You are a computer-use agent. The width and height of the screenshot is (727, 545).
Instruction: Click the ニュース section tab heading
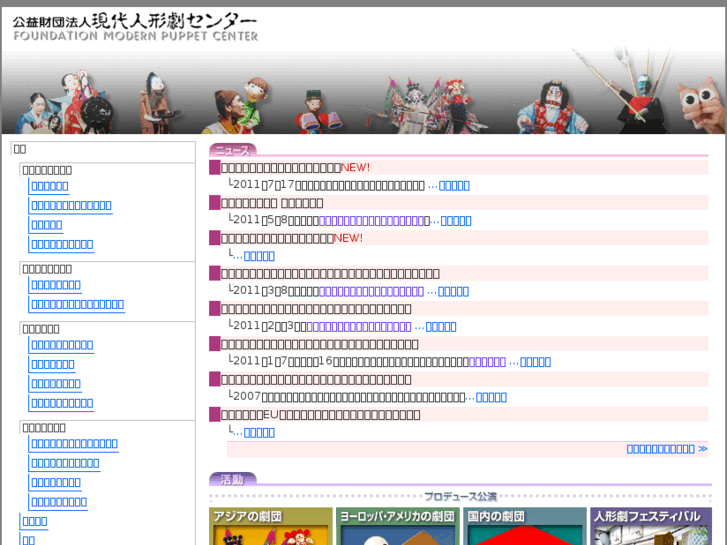233,150
